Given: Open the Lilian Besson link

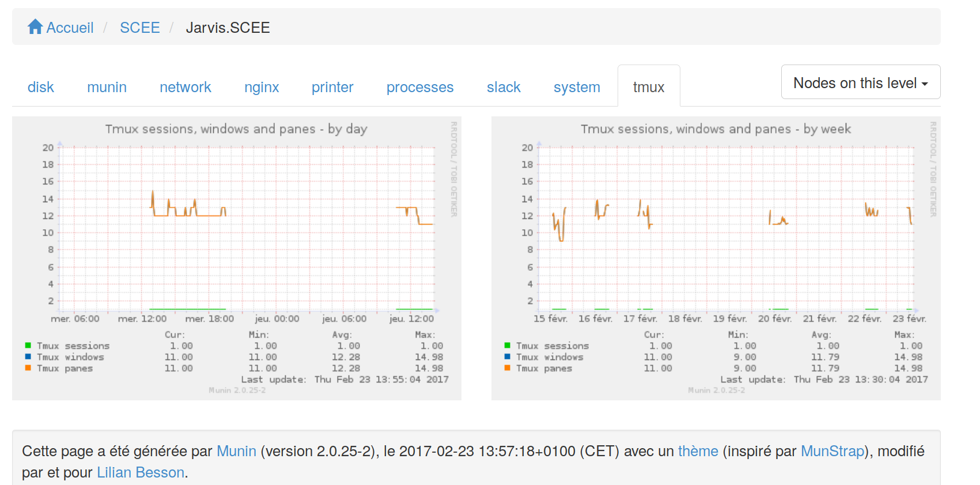Looking at the screenshot, I should pos(140,472).
